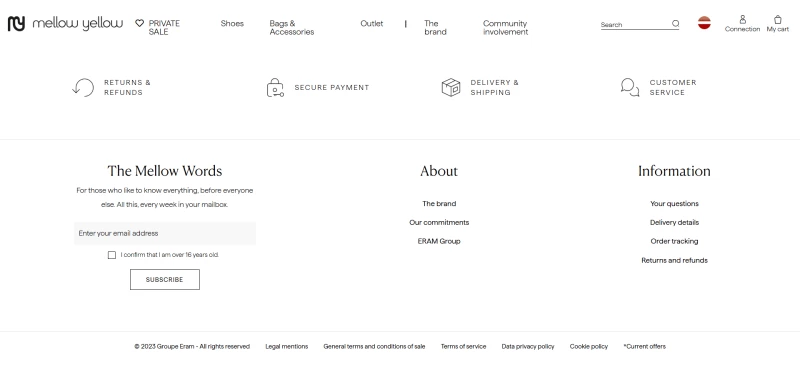
Task: Open The brand link under About
Action: pyautogui.click(x=439, y=204)
